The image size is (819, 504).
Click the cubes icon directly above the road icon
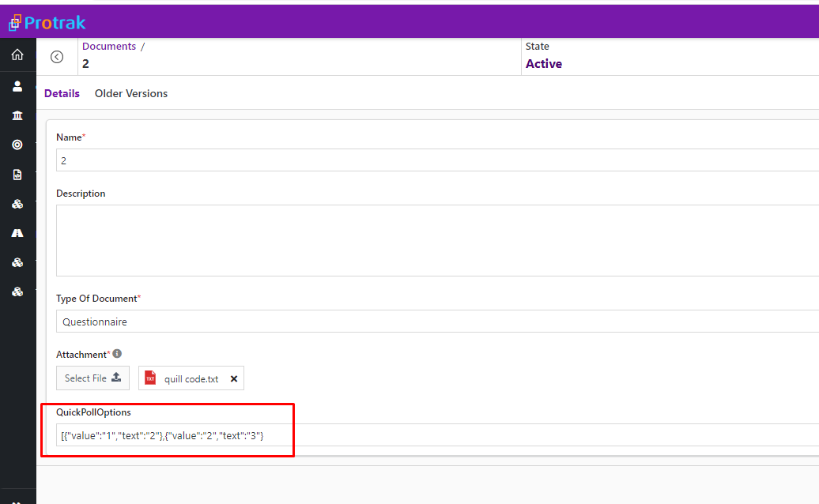[x=17, y=204]
